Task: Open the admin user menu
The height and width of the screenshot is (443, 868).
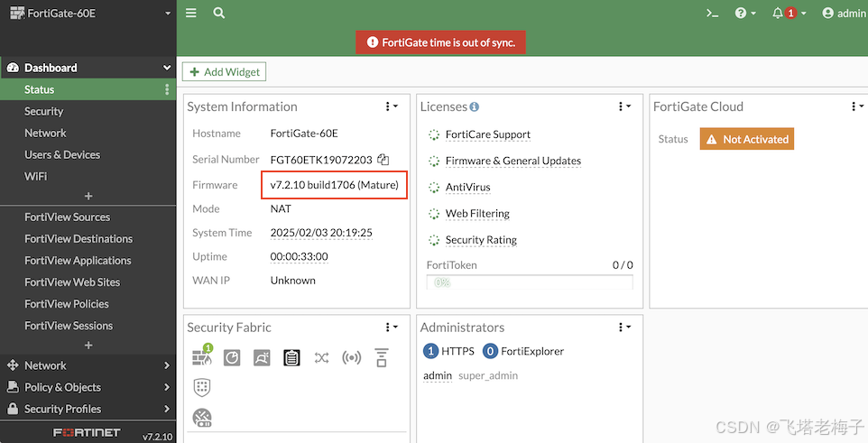Action: [845, 13]
